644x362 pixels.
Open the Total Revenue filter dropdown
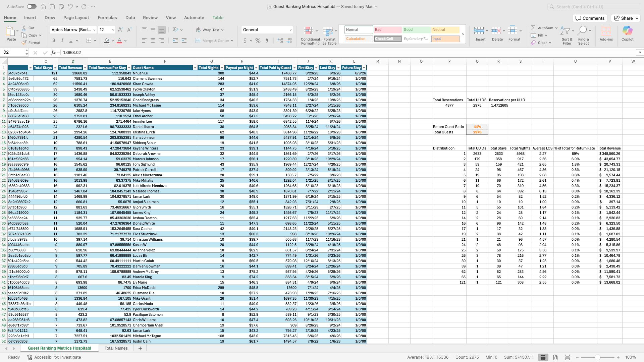(x=85, y=68)
